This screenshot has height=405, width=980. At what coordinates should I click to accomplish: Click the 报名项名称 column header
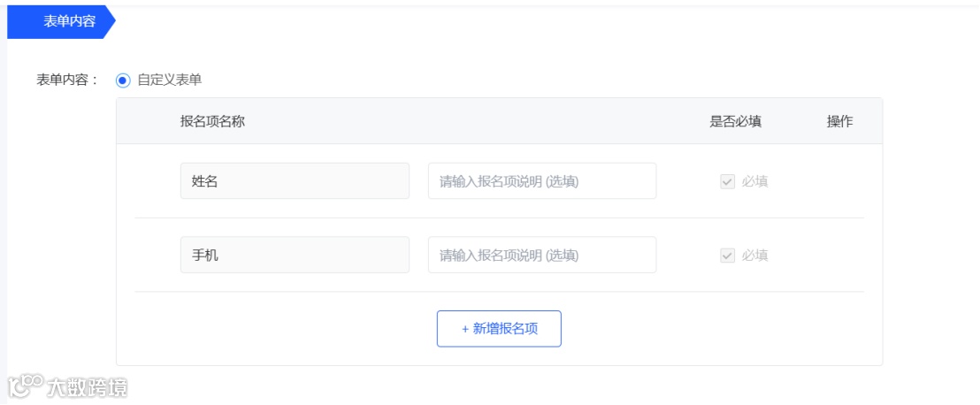212,121
